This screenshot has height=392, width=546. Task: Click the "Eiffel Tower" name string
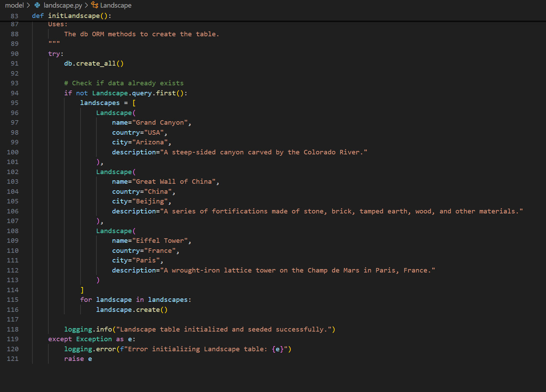click(x=160, y=241)
